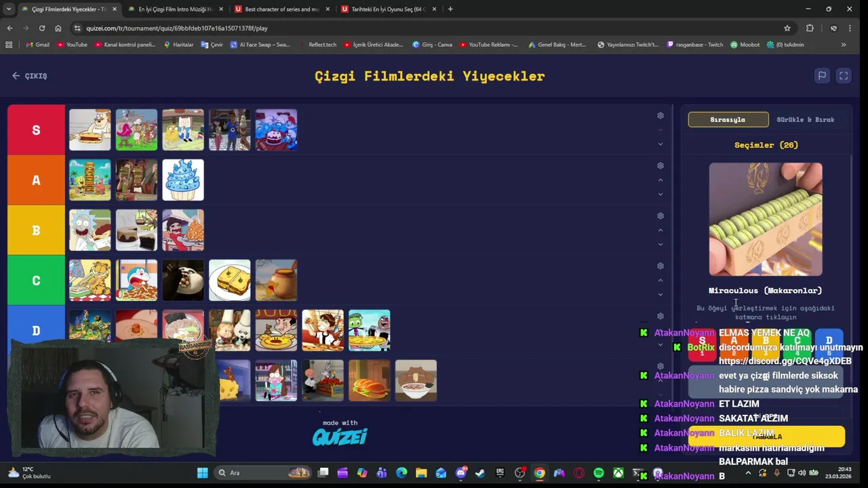Reload the page
This screenshot has width=868, height=488.
click(42, 28)
